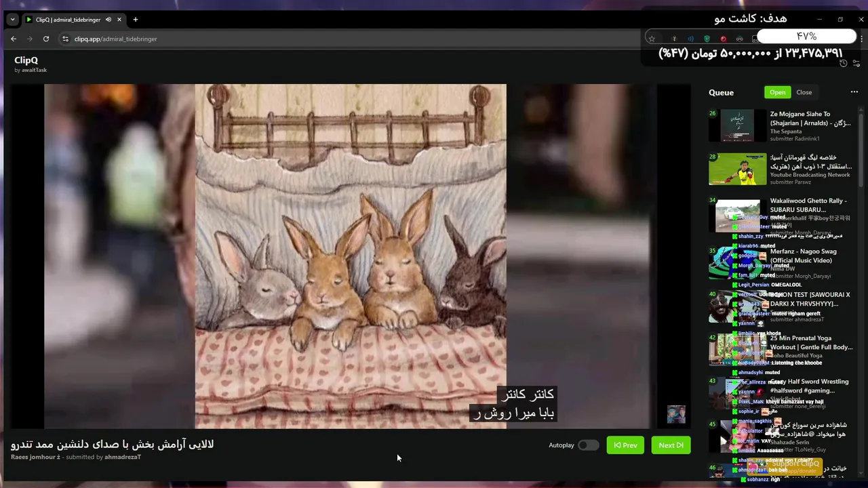The width and height of the screenshot is (868, 488).
Task: Bookmark this page with the star icon
Action: pyautogui.click(x=652, y=39)
